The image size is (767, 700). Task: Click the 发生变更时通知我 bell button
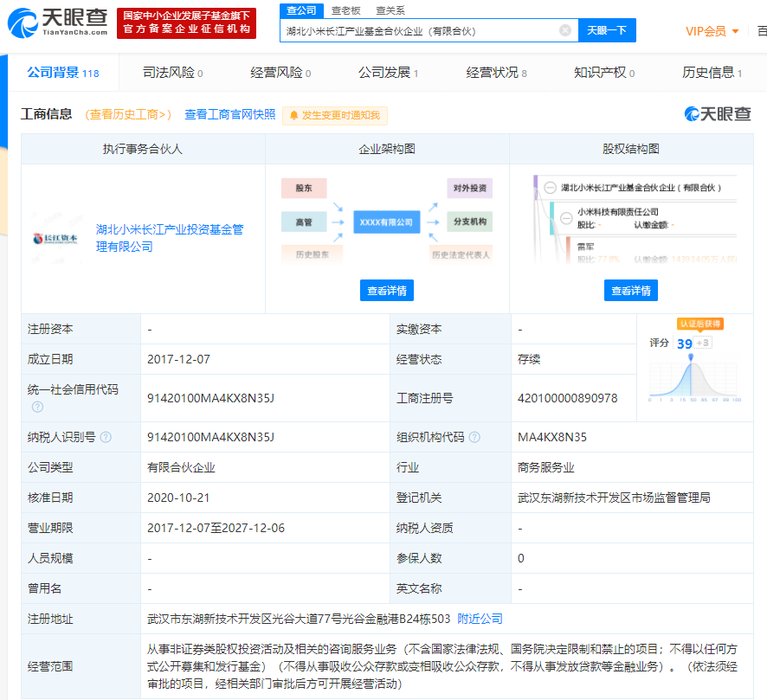click(335, 115)
